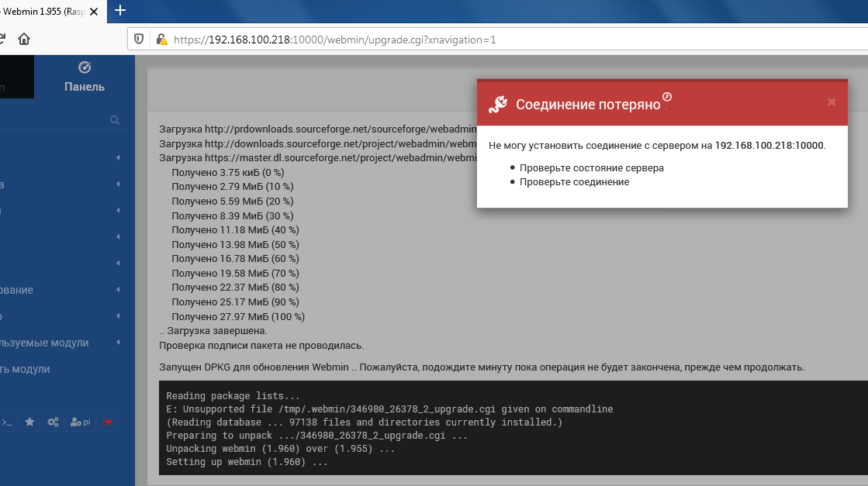
Task: Click the timer icon beside Соединение потеряно
Action: coord(667,97)
